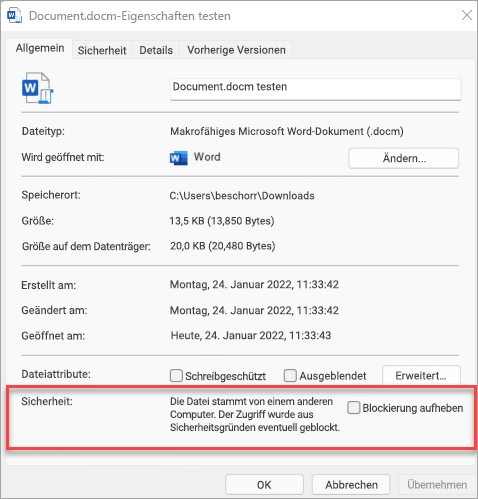This screenshot has width=478, height=499.
Task: Click the 'Geöffnet am' value 'Heute, 24. Januar 2022'
Action: tap(251, 335)
